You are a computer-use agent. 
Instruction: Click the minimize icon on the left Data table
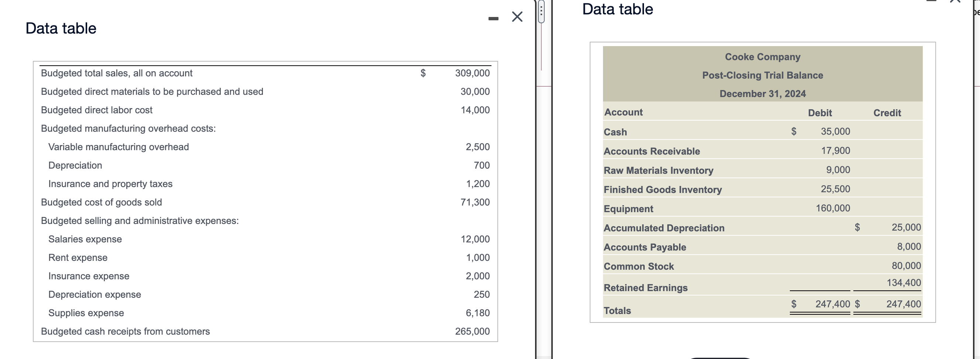(493, 17)
